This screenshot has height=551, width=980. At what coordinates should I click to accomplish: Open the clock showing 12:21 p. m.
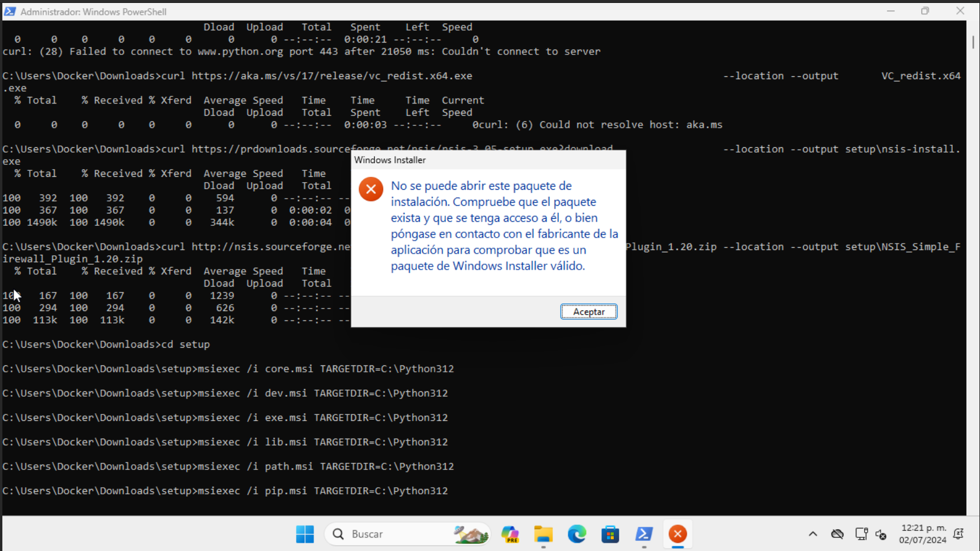coord(923,528)
